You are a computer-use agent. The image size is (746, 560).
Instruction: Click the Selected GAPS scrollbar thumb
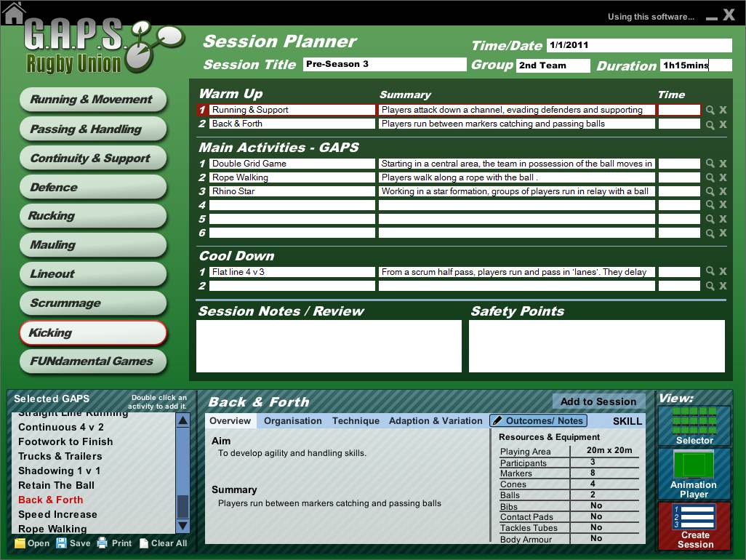[183, 507]
